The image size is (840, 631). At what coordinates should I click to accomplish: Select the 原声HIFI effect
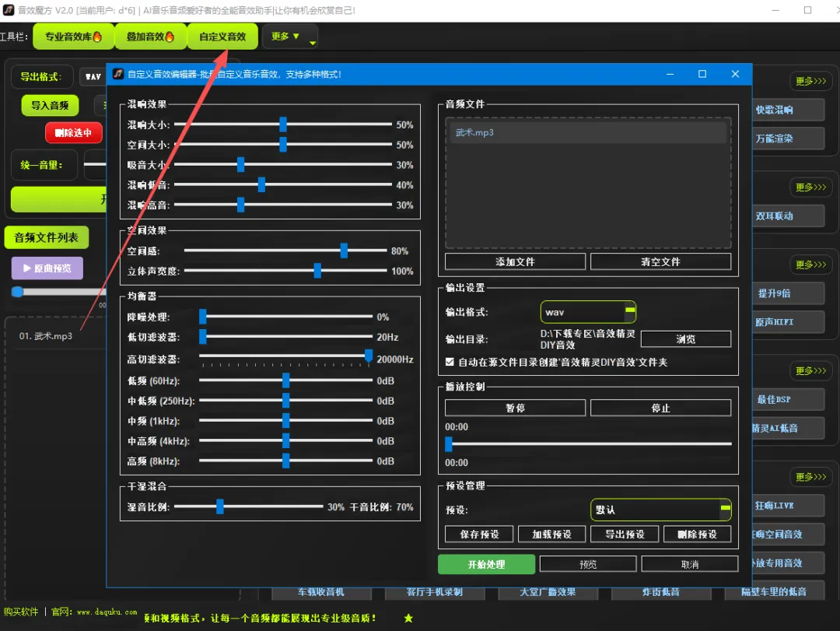(788, 321)
